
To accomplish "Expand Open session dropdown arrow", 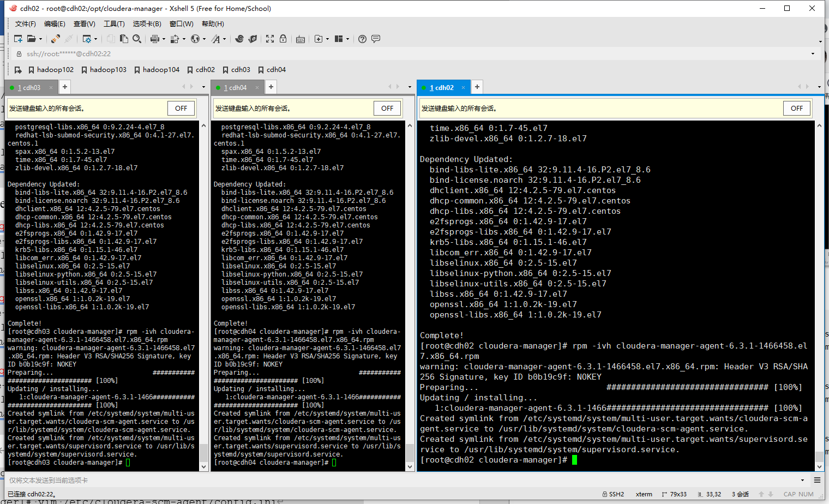I will (40, 39).
